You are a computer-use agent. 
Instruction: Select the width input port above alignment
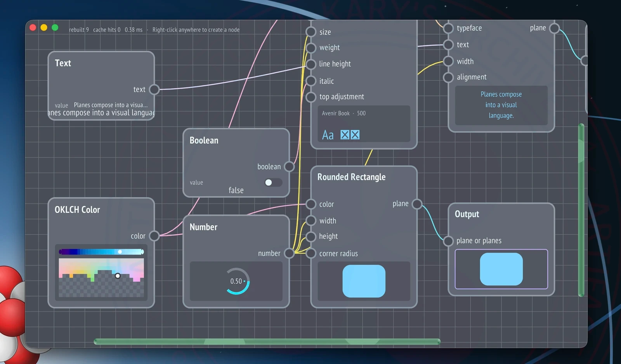[448, 61]
